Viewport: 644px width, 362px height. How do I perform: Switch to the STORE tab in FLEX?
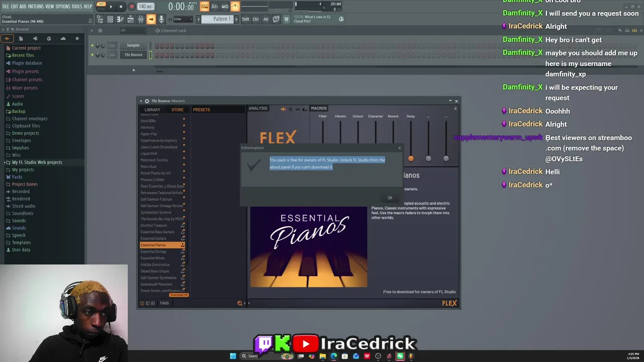point(177,110)
